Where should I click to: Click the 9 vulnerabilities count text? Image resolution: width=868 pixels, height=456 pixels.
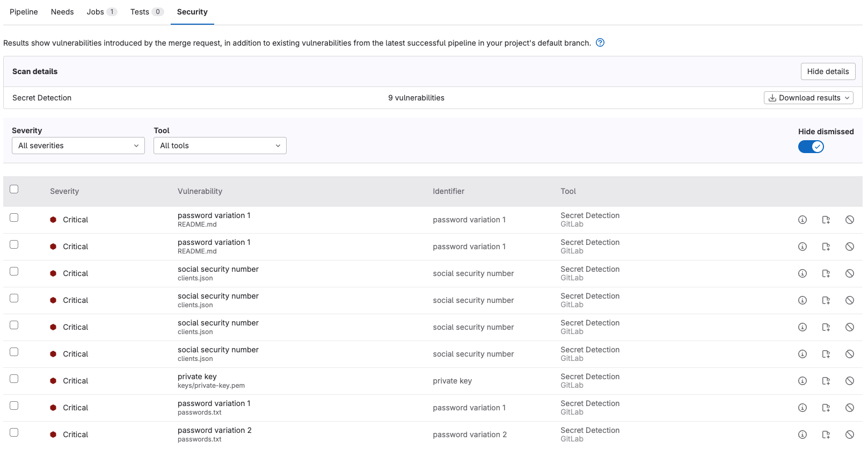417,98
